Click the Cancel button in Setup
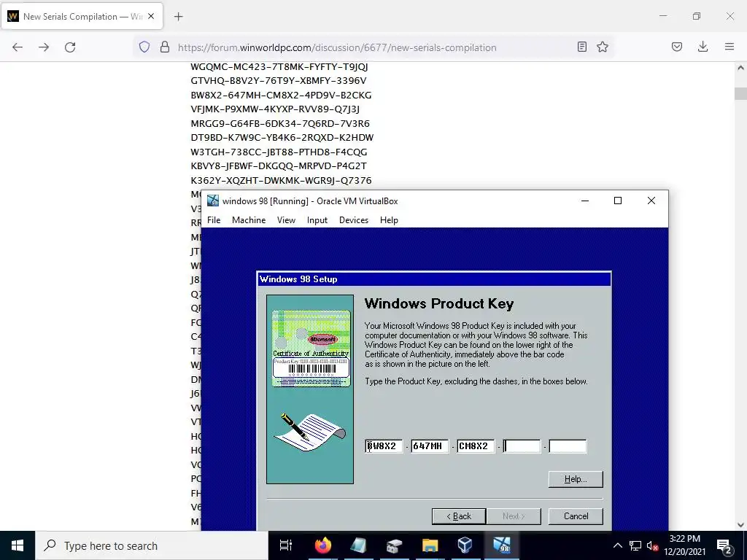 pyautogui.click(x=576, y=516)
